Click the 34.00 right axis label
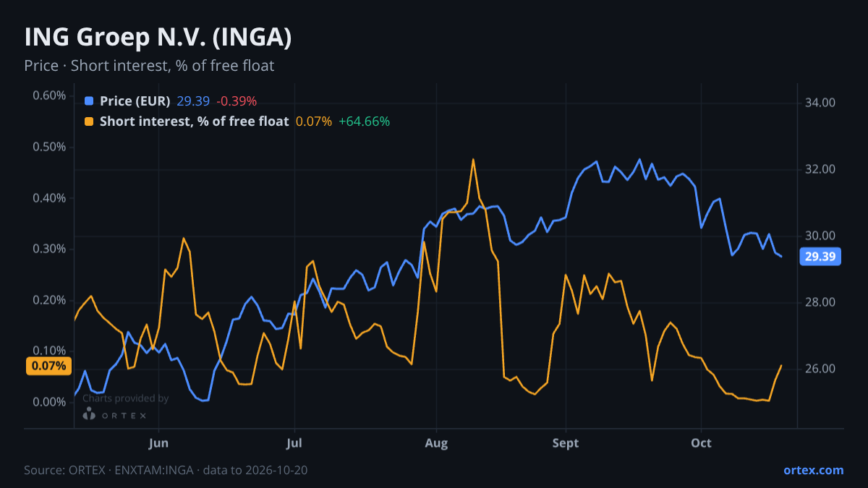The width and height of the screenshot is (868, 488). click(x=820, y=103)
